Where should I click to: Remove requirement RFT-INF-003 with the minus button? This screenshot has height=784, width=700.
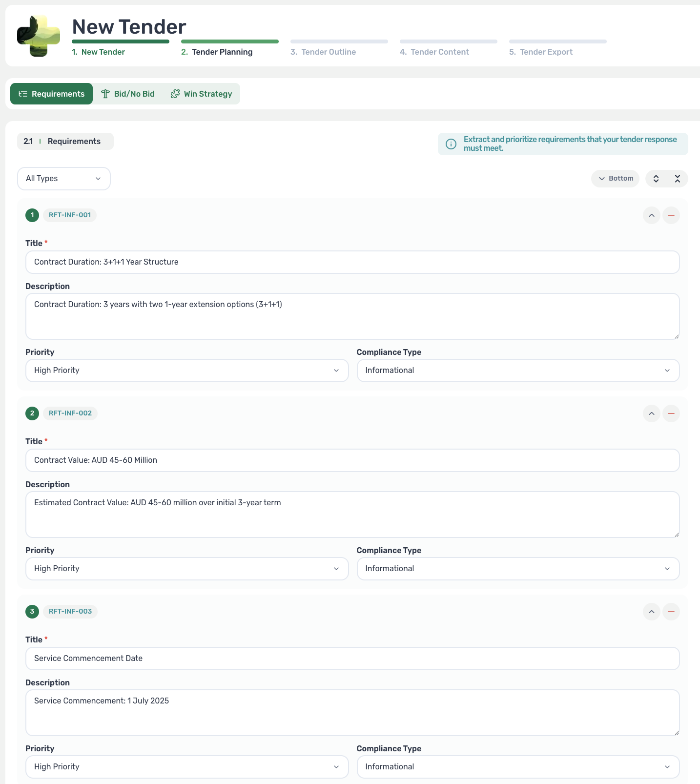(671, 612)
